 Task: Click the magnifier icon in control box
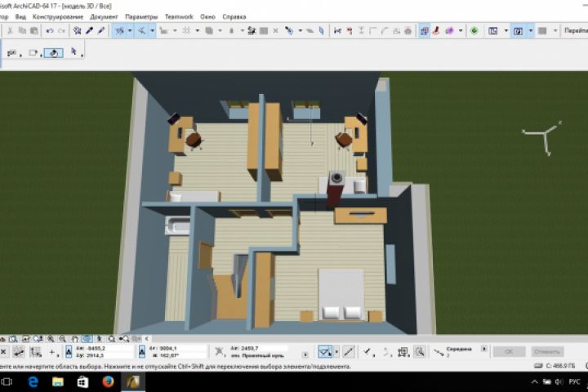(x=420, y=352)
